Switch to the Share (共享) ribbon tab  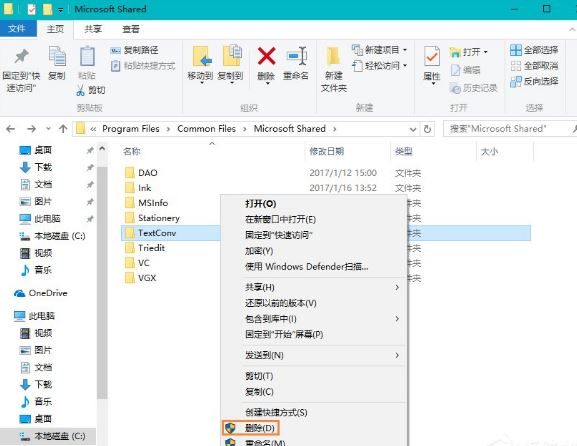[93, 29]
